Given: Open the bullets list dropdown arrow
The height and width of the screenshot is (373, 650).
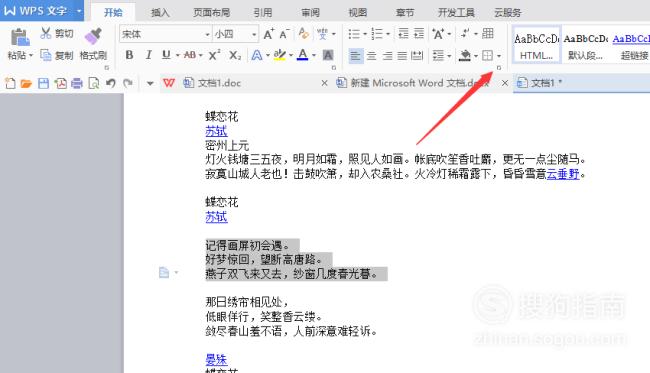Looking at the screenshot, I should (365, 34).
